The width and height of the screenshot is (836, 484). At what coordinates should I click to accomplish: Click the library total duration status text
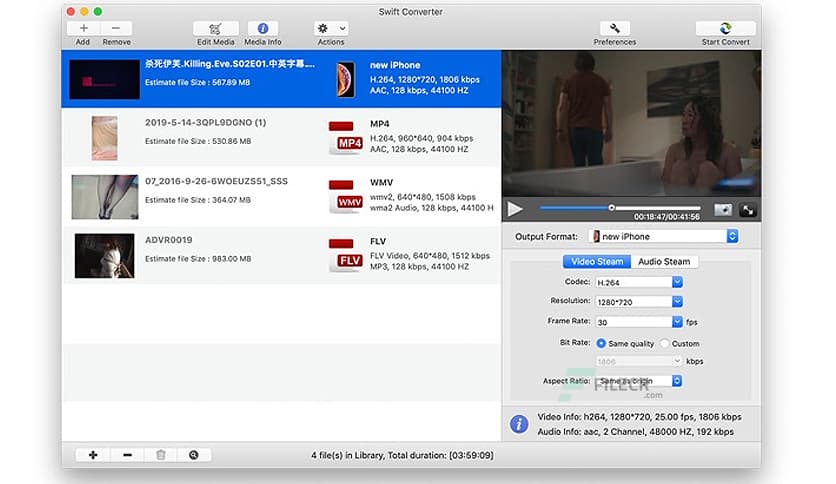[x=403, y=455]
